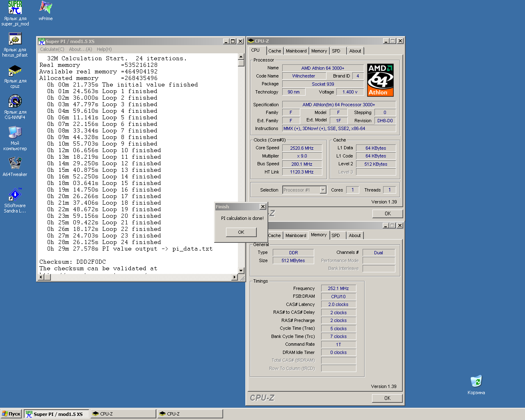This screenshot has height=420, width=525.
Task: Open About tab in upper CPU-Z
Action: coord(355,51)
